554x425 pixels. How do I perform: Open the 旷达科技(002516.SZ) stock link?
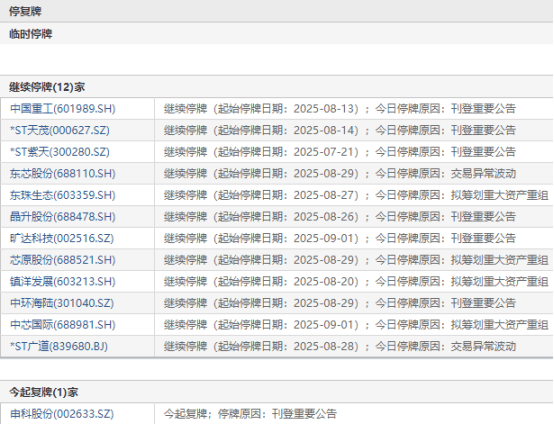(62, 238)
